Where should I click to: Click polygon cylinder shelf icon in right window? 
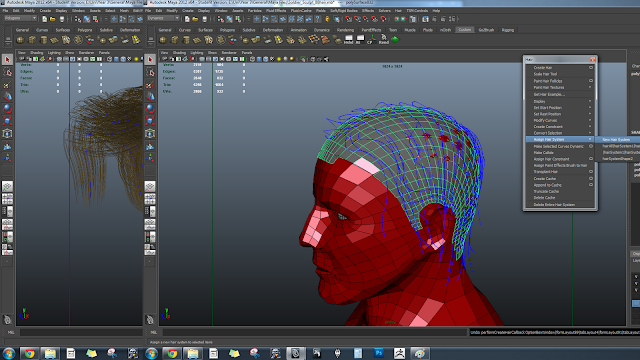pos(186,40)
